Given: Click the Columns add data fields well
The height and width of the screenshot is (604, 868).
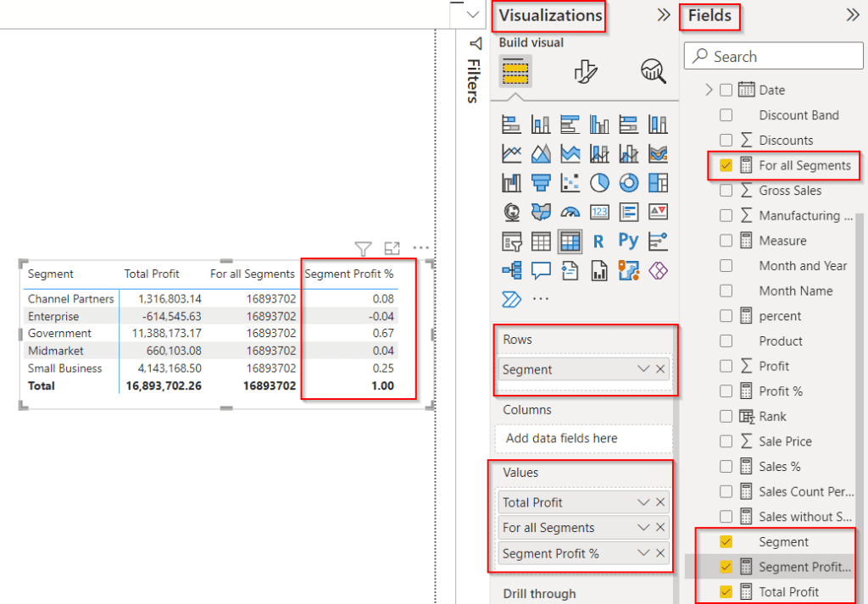Looking at the screenshot, I should click(x=583, y=438).
